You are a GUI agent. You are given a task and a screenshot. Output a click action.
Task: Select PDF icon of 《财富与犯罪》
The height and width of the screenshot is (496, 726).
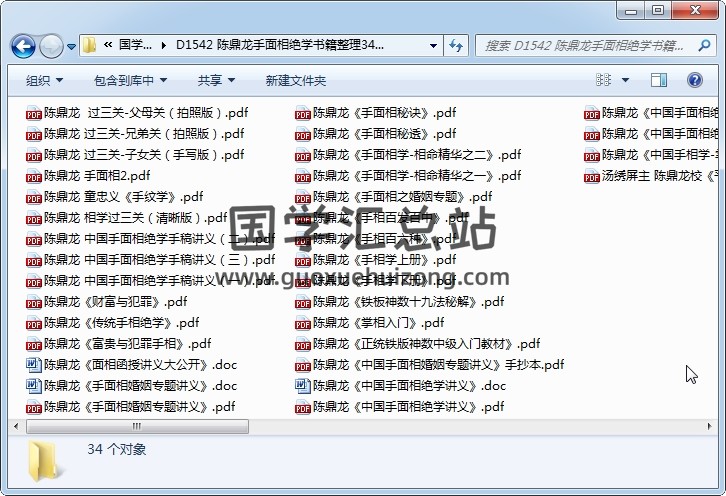click(34, 302)
